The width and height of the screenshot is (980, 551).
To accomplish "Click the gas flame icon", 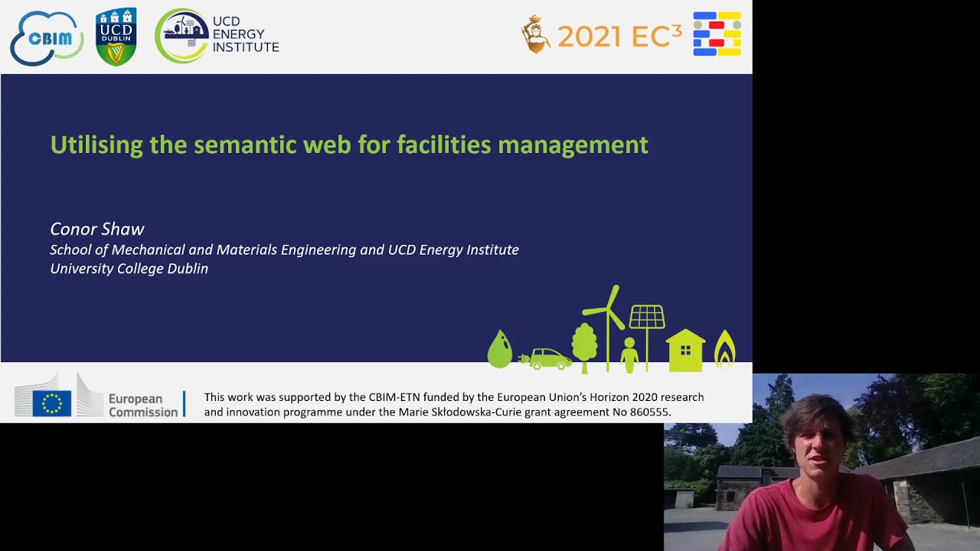I will point(724,350).
